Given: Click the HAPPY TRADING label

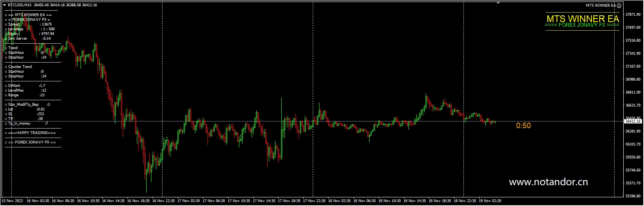Looking at the screenshot, I should point(33,133).
